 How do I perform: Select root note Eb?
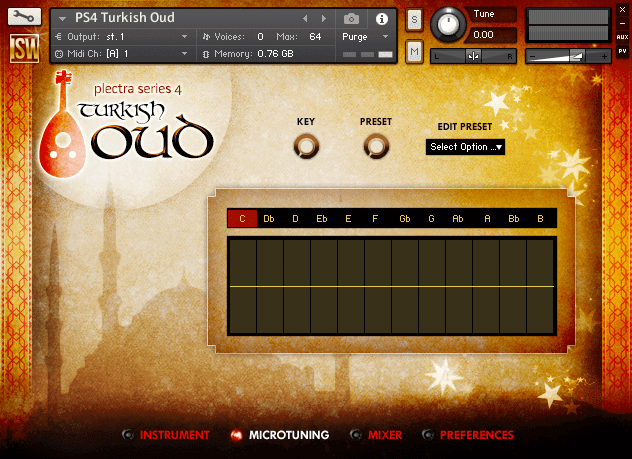322,219
